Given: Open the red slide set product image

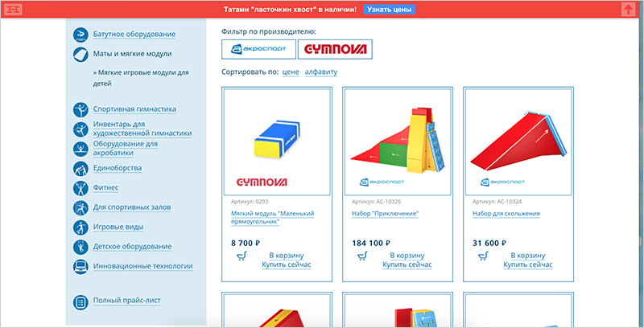Looking at the screenshot, I should pos(518,141).
